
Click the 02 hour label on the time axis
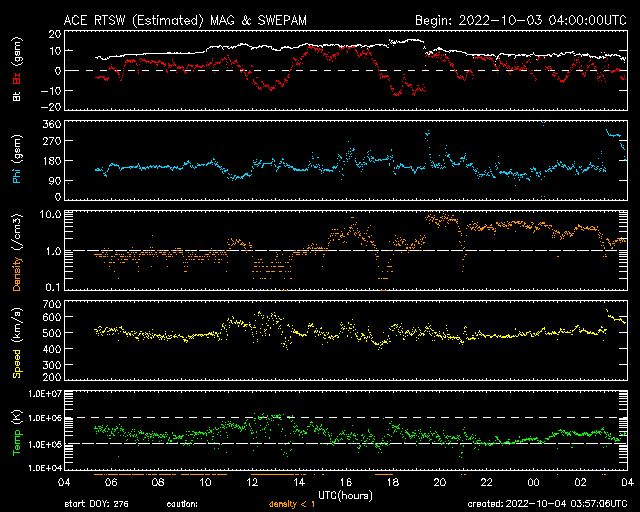click(x=580, y=482)
